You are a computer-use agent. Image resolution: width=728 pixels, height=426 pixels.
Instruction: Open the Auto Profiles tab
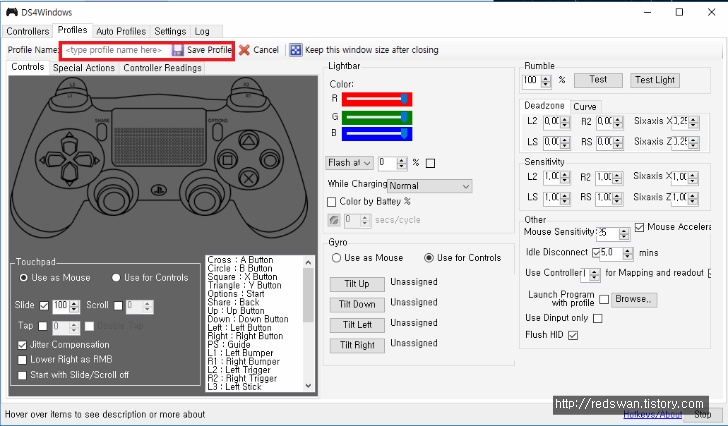click(x=121, y=31)
